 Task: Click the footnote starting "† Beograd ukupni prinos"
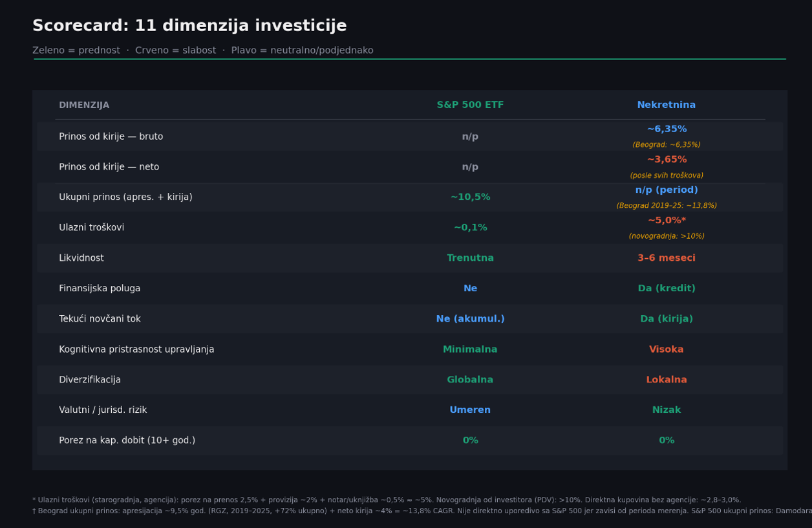[x=422, y=511]
